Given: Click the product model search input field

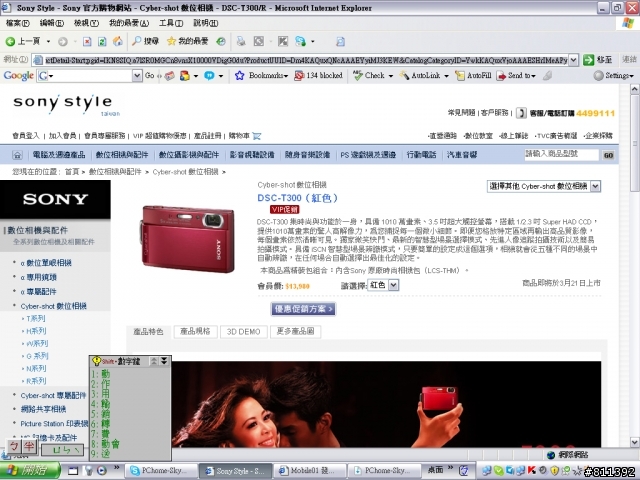Looking at the screenshot, I should click(x=562, y=155).
